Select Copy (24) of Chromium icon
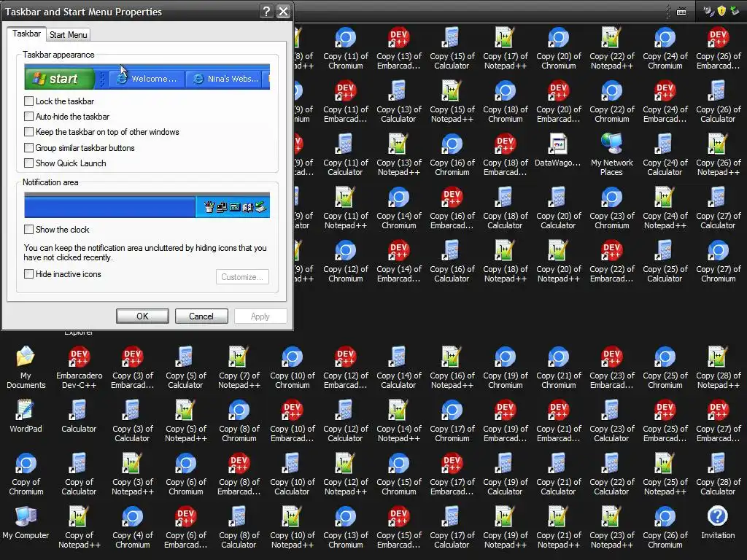Screen dimensions: 747x560 click(x=665, y=48)
